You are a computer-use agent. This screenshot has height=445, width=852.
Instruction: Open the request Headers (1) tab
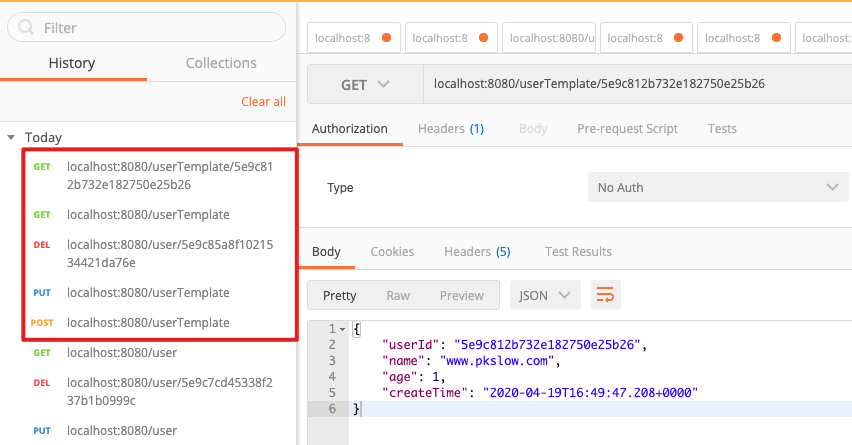[451, 129]
